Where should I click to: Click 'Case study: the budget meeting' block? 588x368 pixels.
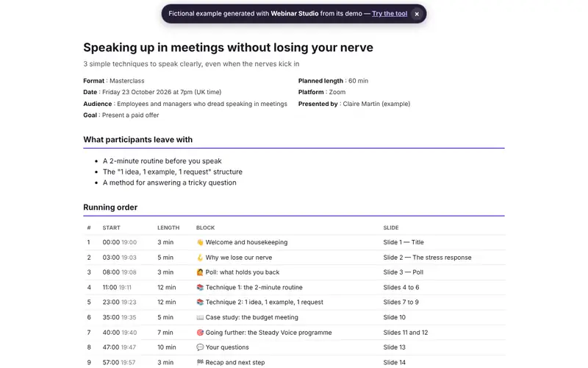251,317
